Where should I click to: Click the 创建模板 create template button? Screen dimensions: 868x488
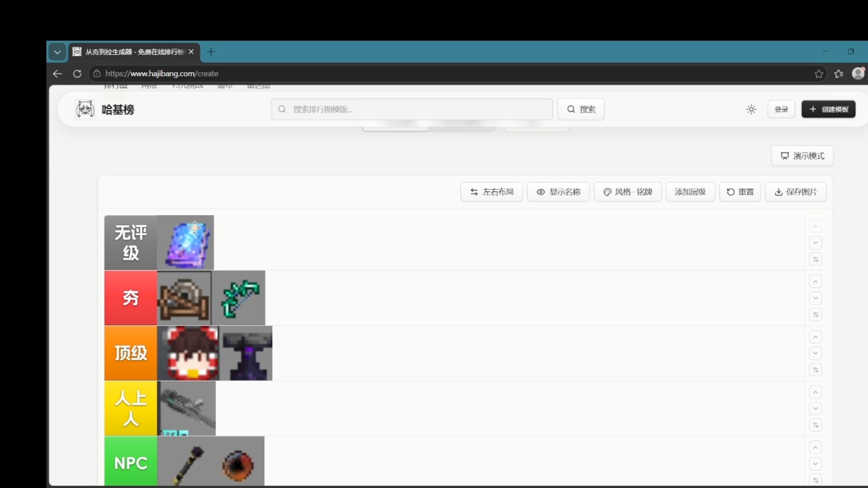tap(829, 109)
